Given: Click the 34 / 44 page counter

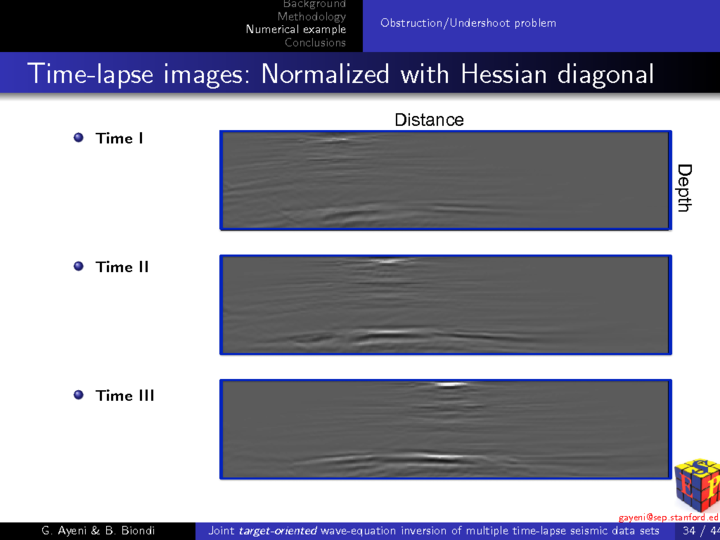Looking at the screenshot, I should 699,531.
